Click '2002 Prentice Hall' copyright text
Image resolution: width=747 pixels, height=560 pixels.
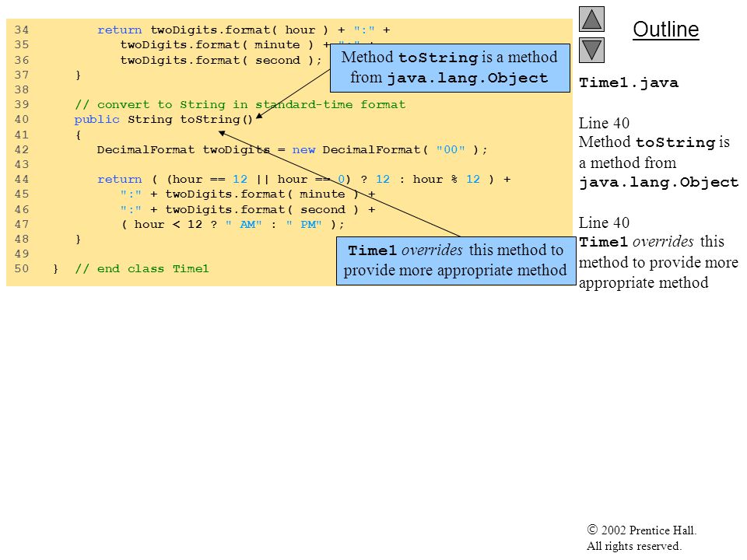642,530
